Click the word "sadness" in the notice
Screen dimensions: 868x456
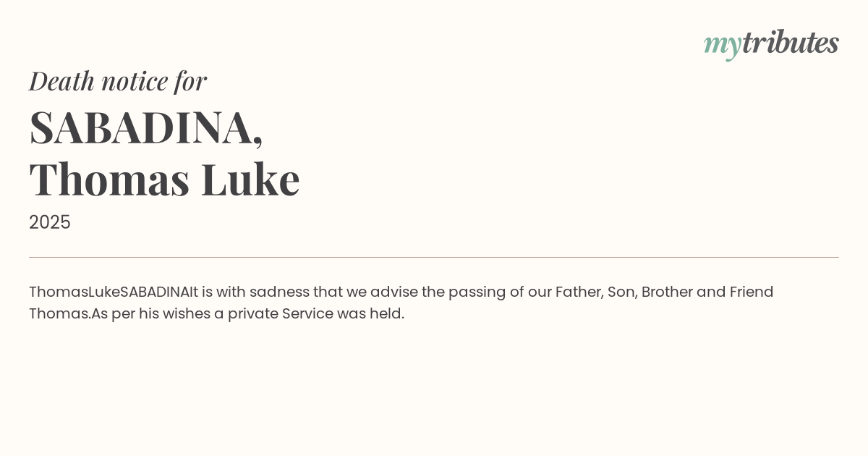tap(279, 292)
